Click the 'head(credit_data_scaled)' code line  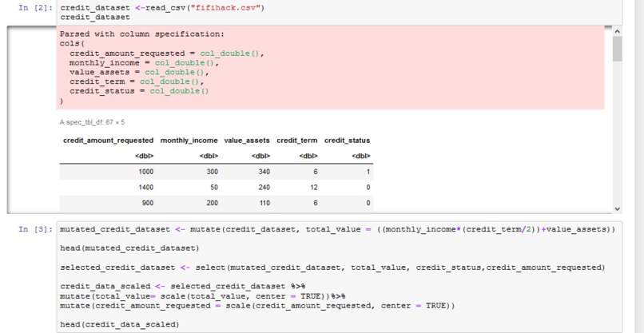click(x=120, y=324)
